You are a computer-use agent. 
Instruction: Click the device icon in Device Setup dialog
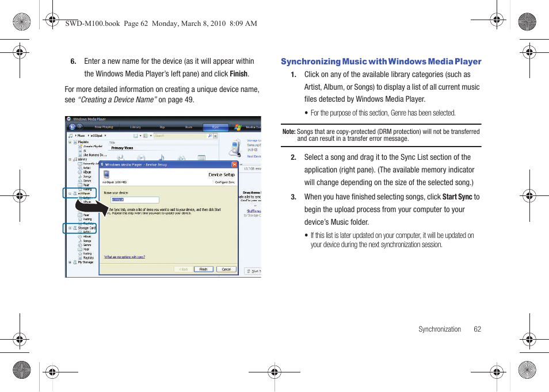click(x=107, y=175)
